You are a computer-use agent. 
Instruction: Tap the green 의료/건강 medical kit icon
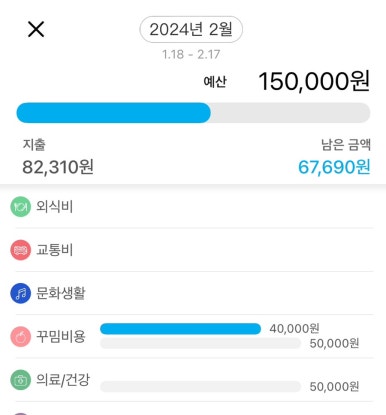[x=21, y=380]
